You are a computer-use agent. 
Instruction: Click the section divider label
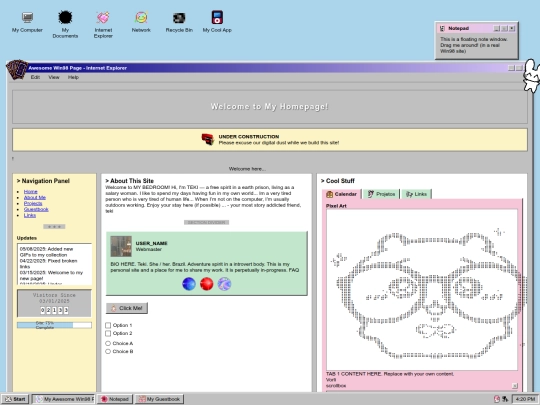[206, 222]
